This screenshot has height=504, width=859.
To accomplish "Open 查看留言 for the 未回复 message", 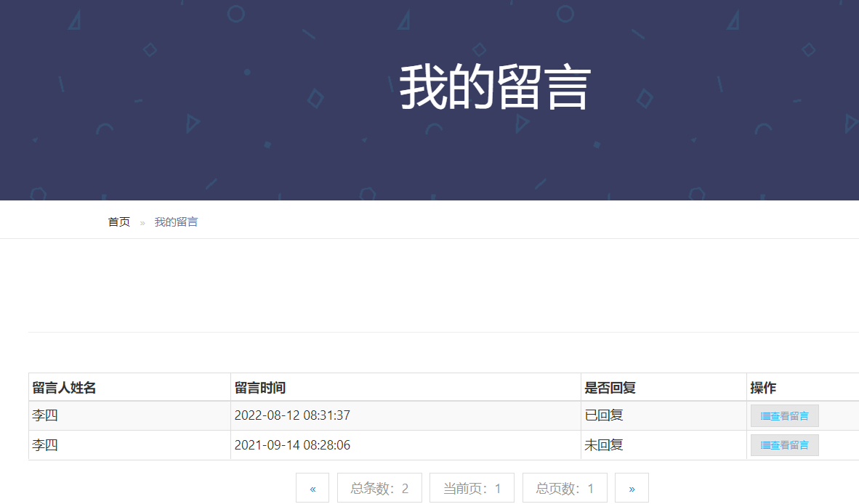I will pos(783,444).
